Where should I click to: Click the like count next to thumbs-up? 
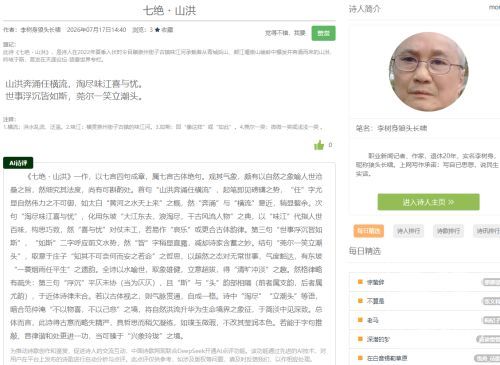[330, 145]
